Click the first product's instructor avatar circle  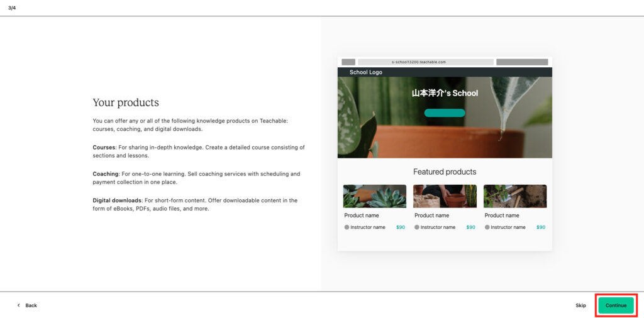coord(347,228)
